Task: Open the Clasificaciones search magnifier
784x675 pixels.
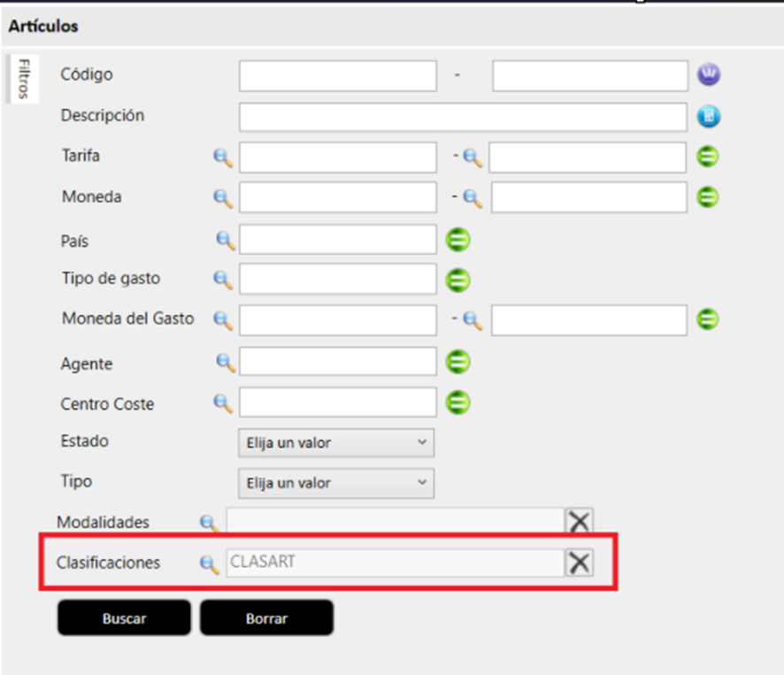Action: (209, 564)
